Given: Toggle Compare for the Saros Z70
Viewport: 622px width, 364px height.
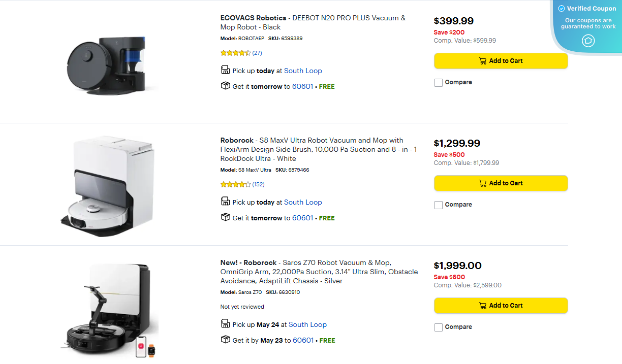Looking at the screenshot, I should [x=439, y=327].
